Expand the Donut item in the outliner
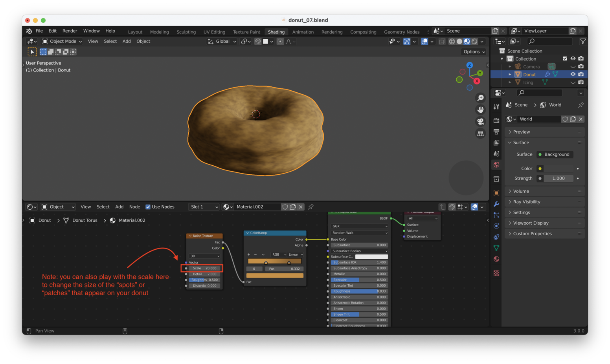The height and width of the screenshot is (364, 610). [x=510, y=74]
